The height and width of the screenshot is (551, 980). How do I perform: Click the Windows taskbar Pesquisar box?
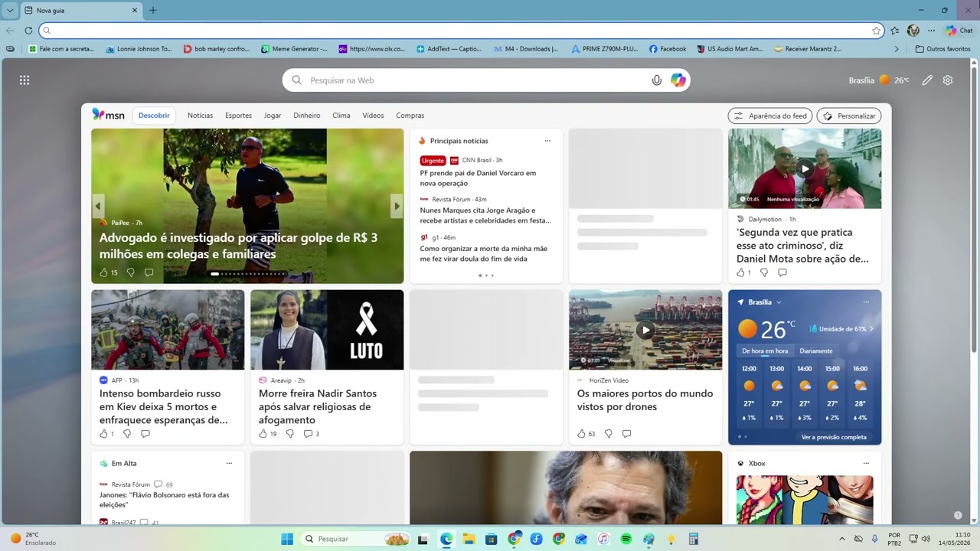tap(357, 540)
